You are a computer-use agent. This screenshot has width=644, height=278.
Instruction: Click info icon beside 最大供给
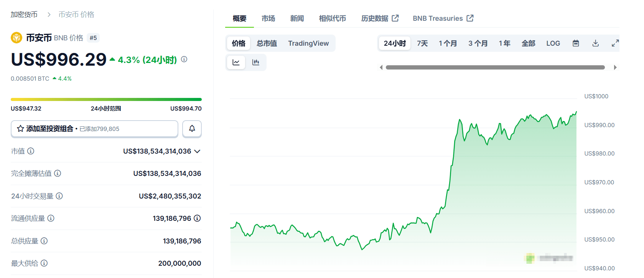pyautogui.click(x=44, y=263)
